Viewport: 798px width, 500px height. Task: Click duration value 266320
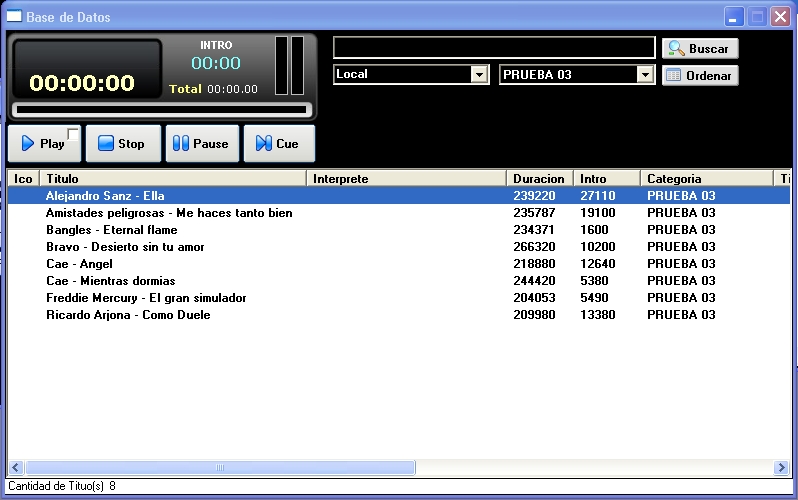534,247
